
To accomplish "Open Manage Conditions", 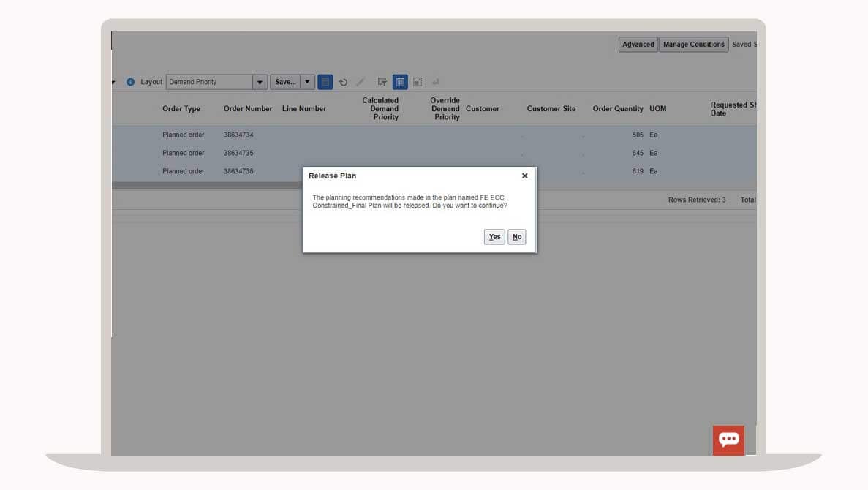I will (693, 45).
